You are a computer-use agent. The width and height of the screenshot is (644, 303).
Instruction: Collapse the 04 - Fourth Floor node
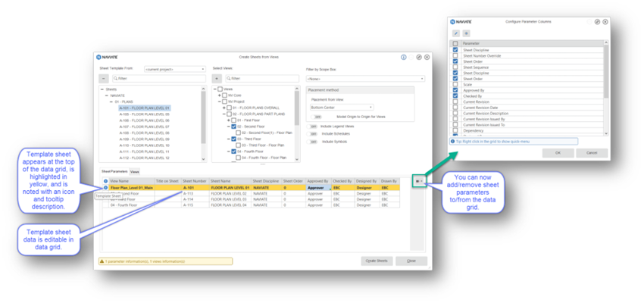tap(228, 151)
